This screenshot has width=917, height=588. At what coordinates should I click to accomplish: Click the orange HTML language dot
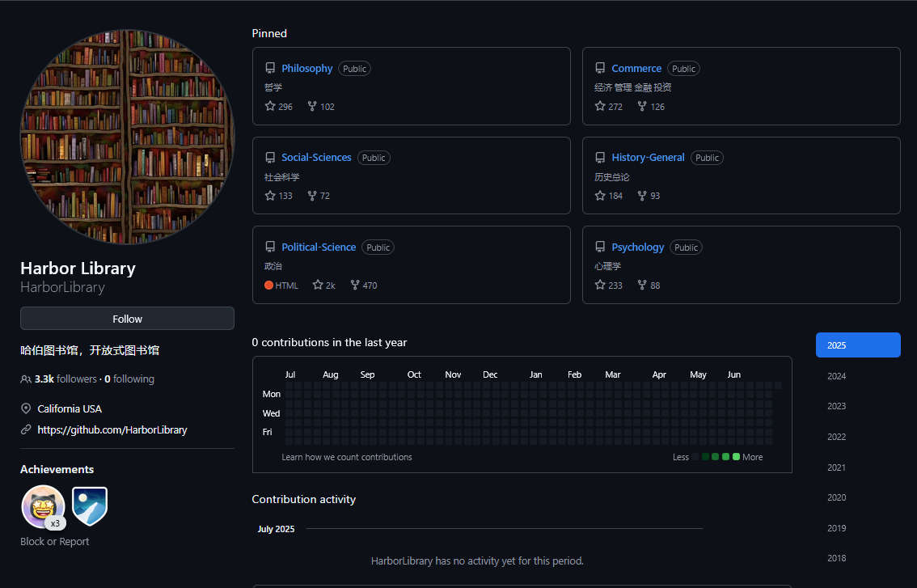point(268,285)
